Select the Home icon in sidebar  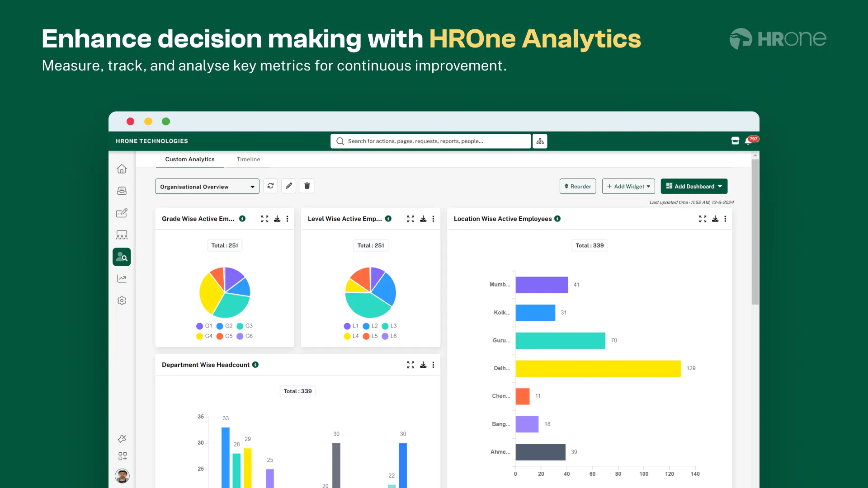click(122, 169)
